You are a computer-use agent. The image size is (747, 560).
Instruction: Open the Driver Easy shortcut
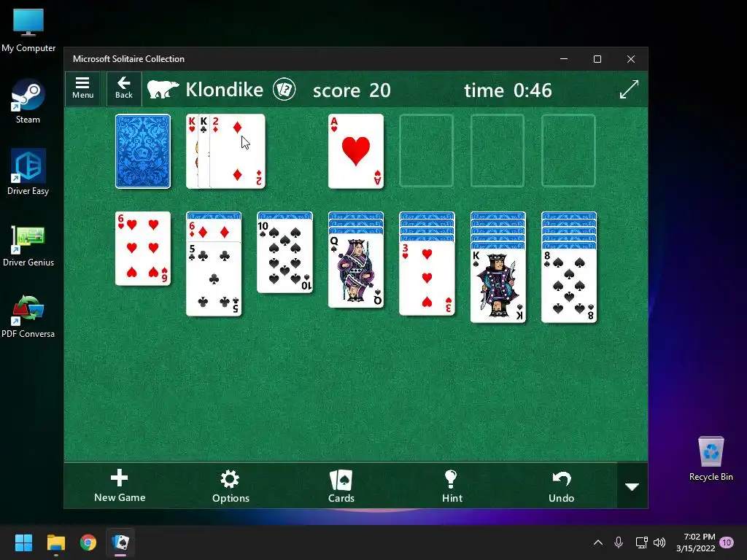coord(28,172)
